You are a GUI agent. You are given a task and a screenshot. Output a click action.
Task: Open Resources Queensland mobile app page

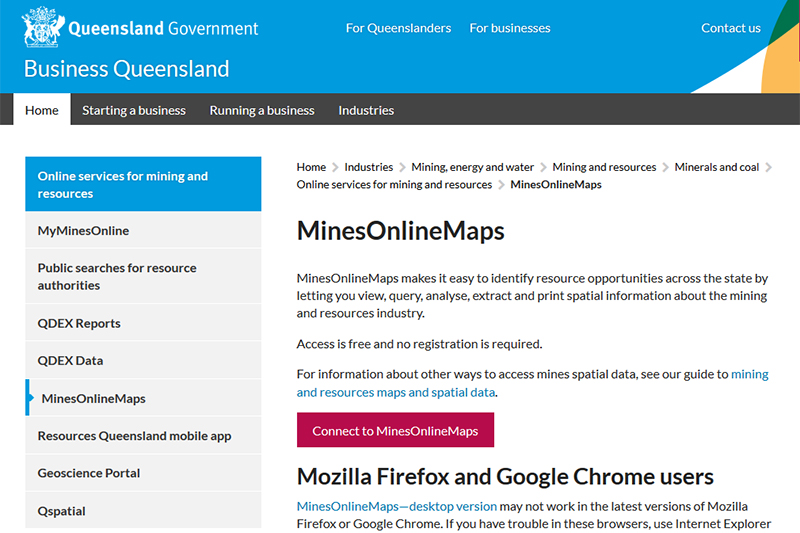coord(134,436)
